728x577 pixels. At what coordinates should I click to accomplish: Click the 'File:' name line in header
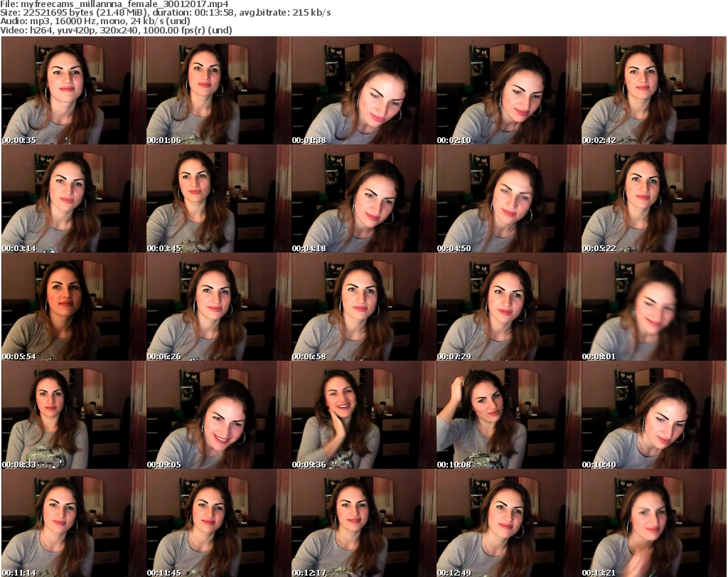coord(114,4)
